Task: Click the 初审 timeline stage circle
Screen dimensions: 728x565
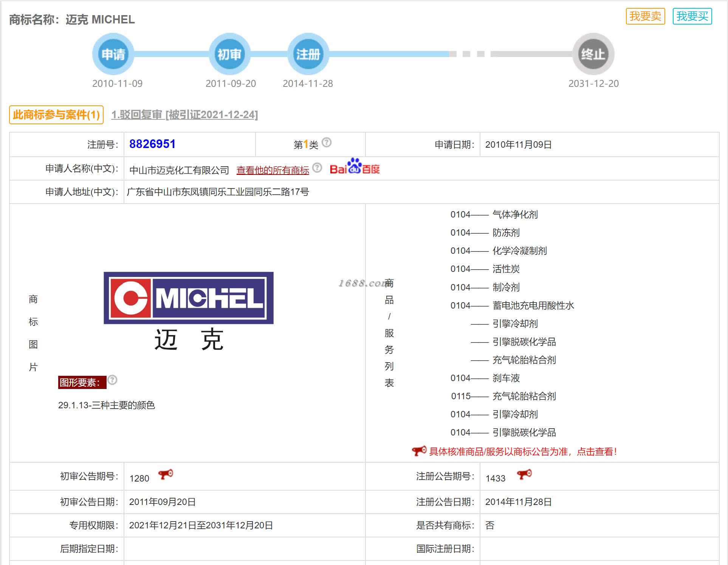Action: (x=229, y=54)
